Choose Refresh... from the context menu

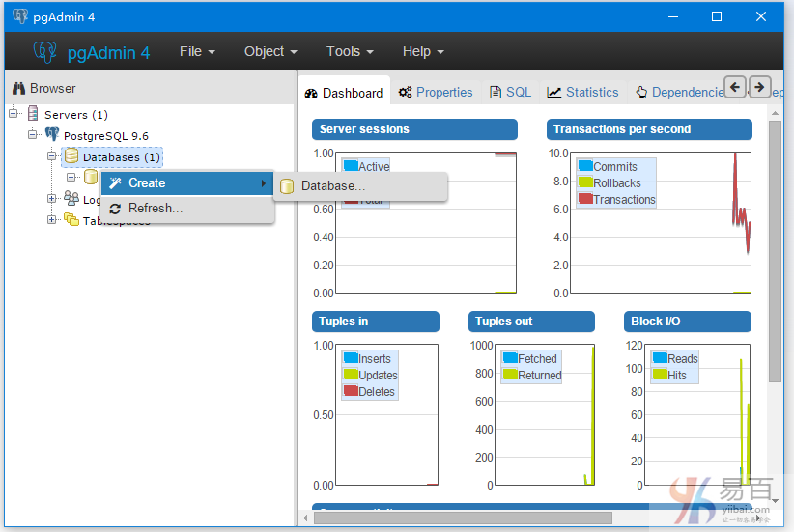pos(155,209)
